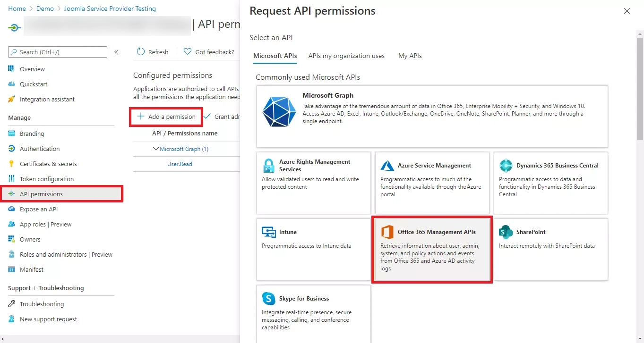Click the Skype for Business S icon
Image resolution: width=644 pixels, height=343 pixels.
click(x=269, y=299)
